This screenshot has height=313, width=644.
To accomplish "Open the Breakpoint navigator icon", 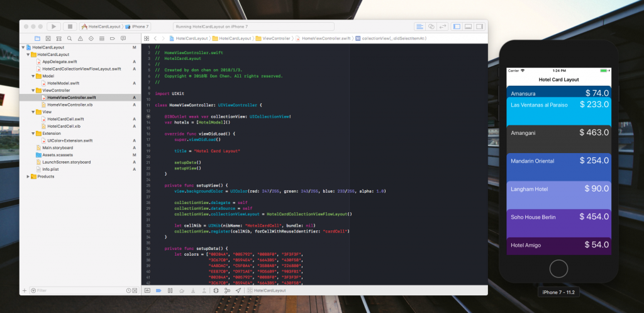I will point(113,38).
